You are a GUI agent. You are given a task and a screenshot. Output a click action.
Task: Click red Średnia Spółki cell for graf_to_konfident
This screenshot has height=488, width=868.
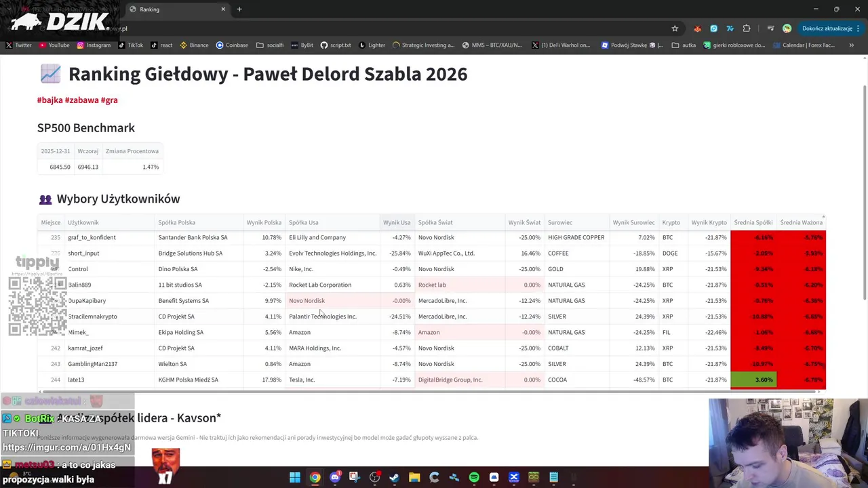[x=753, y=237]
